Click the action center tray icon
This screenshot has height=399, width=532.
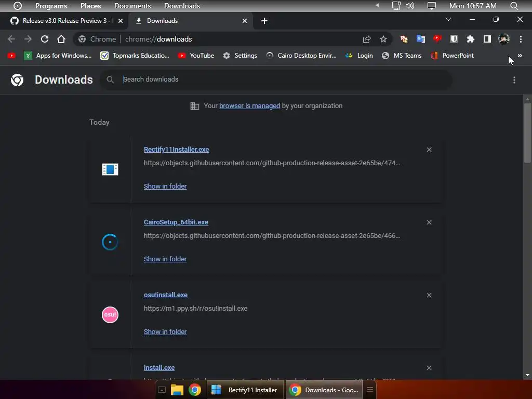coord(432,6)
